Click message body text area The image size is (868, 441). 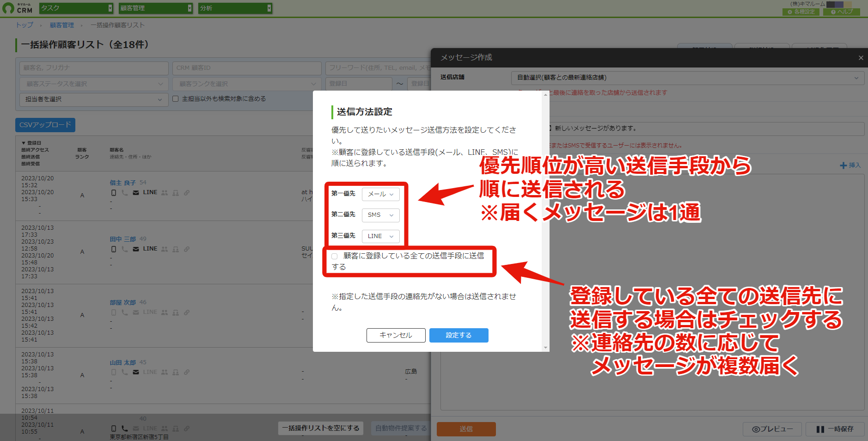[x=652, y=291]
